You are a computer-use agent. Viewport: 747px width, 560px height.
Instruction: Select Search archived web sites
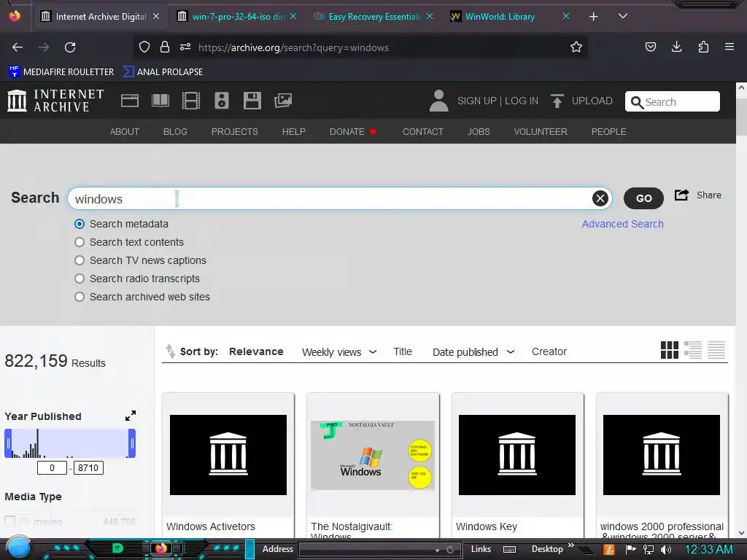pyautogui.click(x=80, y=297)
